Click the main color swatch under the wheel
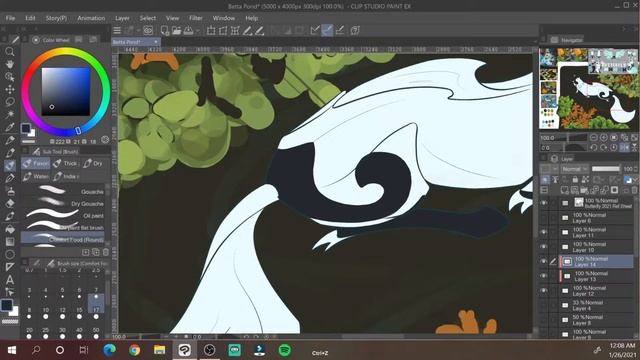 tap(26, 128)
